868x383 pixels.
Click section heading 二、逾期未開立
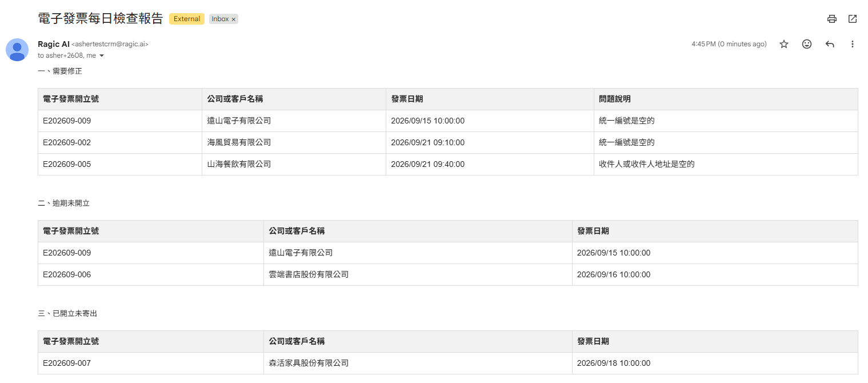[x=63, y=203]
